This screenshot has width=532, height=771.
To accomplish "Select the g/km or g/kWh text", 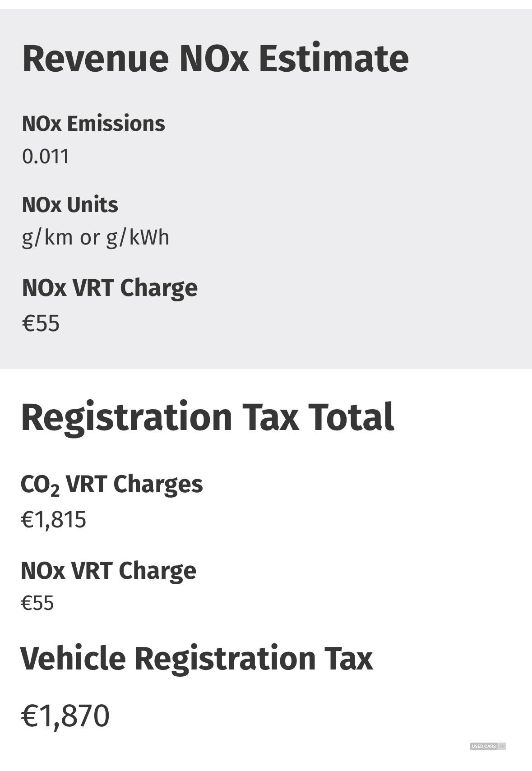I will tap(96, 237).
